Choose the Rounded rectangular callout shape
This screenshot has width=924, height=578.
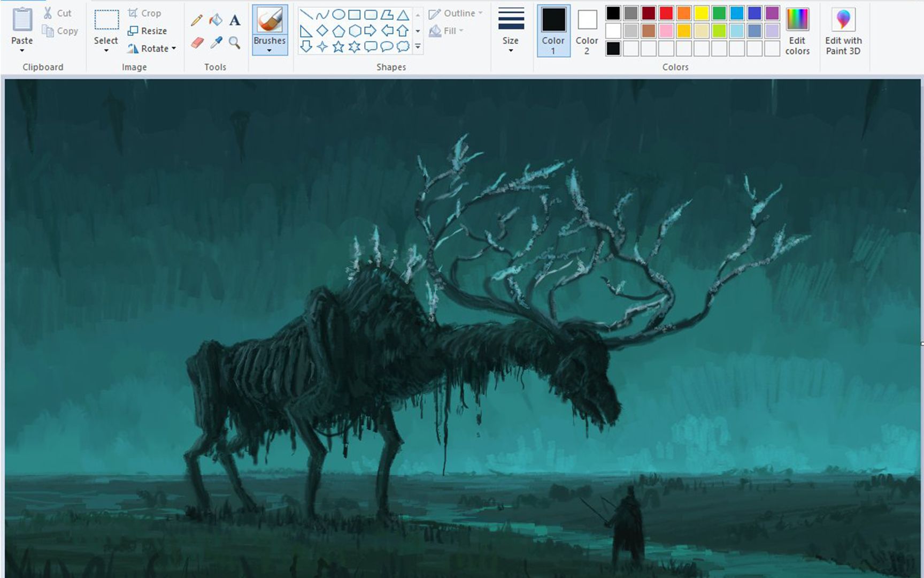(371, 47)
